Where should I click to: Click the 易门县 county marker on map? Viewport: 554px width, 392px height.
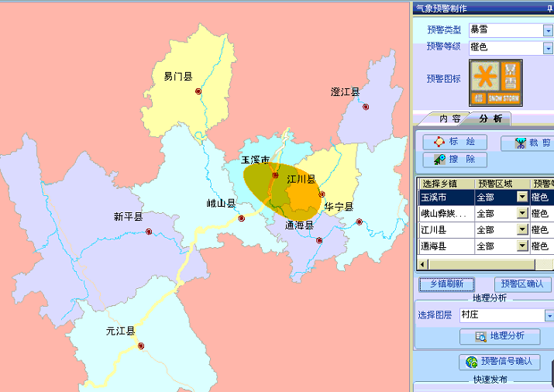click(198, 91)
